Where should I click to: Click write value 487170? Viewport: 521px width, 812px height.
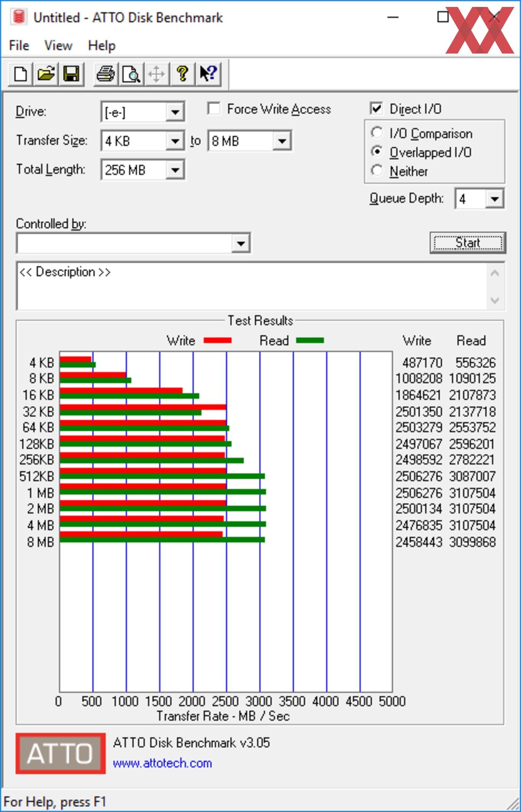(423, 363)
